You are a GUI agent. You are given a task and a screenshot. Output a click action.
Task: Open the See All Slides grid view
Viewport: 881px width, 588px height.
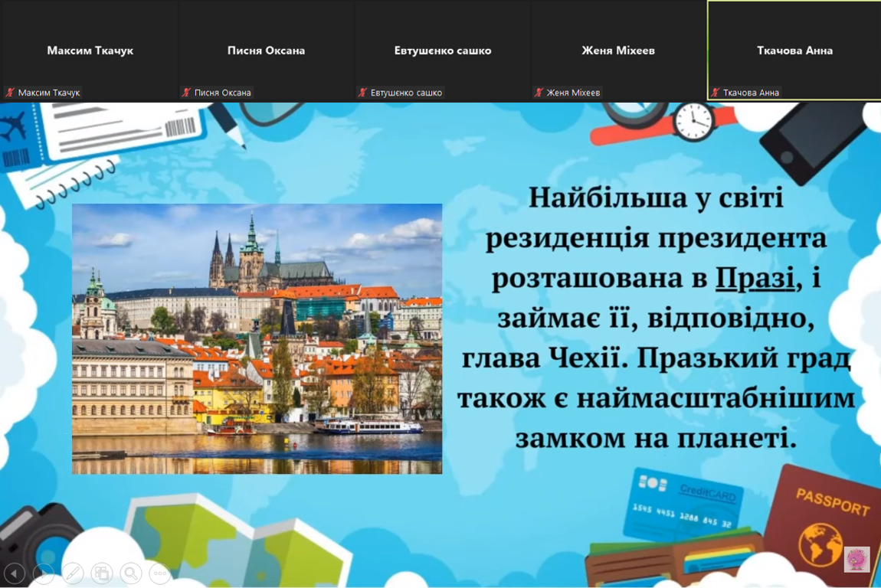[102, 573]
